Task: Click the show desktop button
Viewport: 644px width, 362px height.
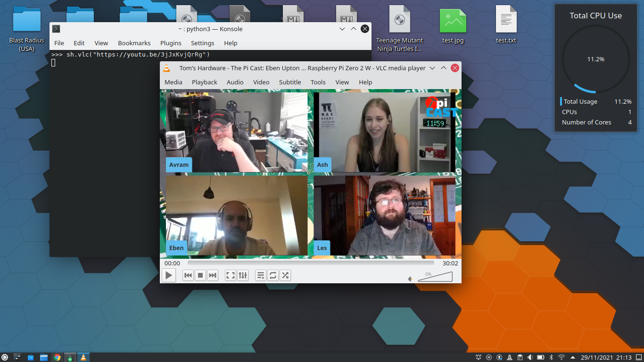Action: pos(639,357)
